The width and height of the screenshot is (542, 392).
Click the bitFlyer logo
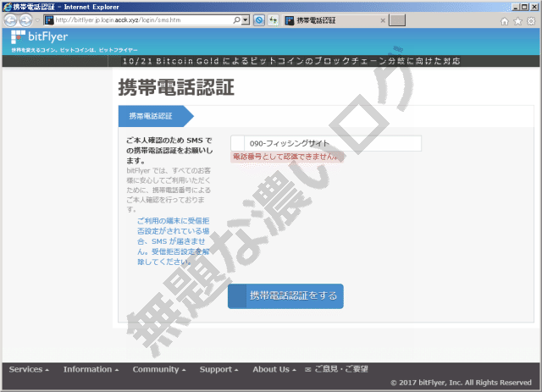click(x=39, y=36)
